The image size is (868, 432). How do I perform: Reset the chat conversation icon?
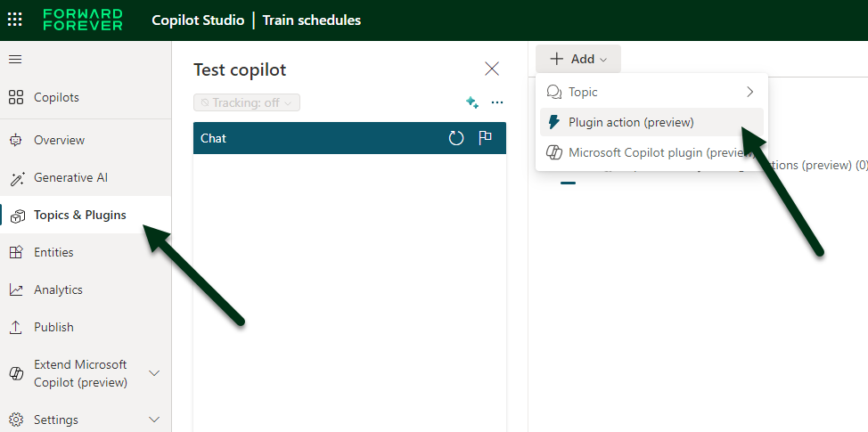point(456,138)
